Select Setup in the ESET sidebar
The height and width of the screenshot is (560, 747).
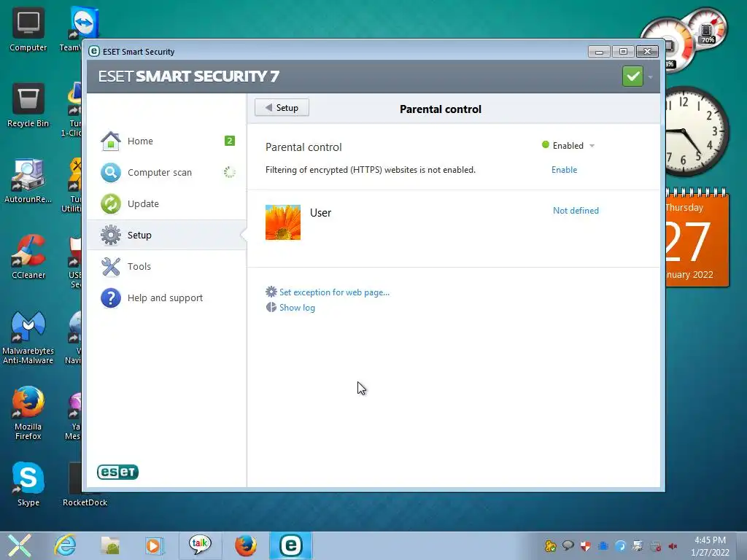pos(167,235)
